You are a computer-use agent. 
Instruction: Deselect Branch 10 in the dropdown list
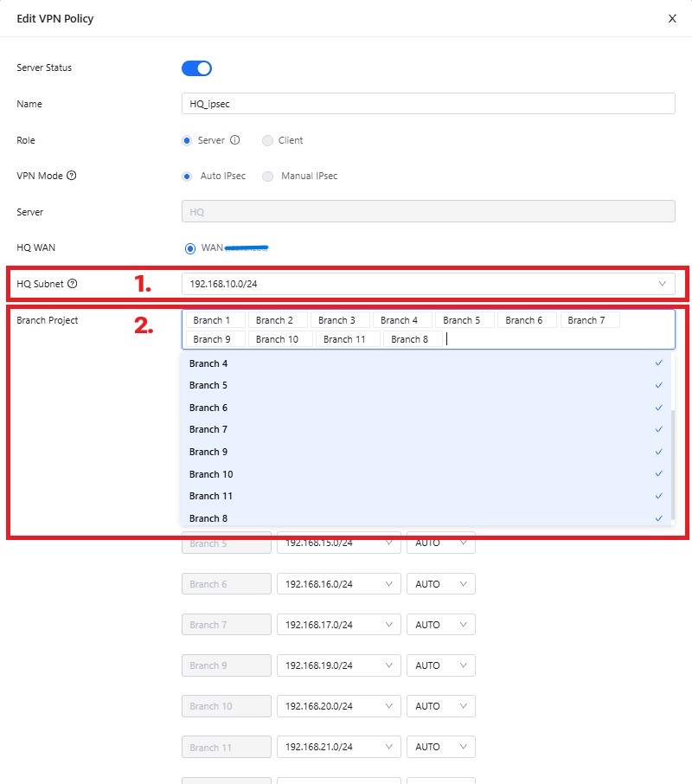coord(426,474)
